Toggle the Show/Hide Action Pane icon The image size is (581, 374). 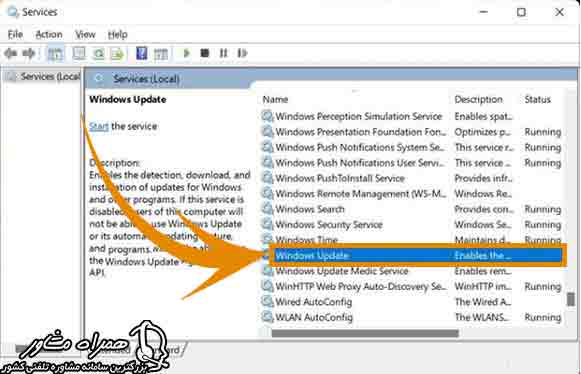coord(161,54)
